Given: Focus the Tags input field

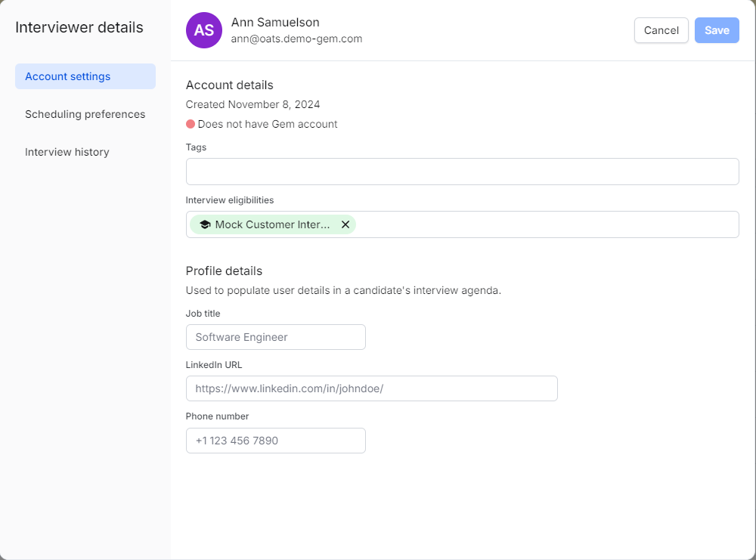Looking at the screenshot, I should click(462, 172).
